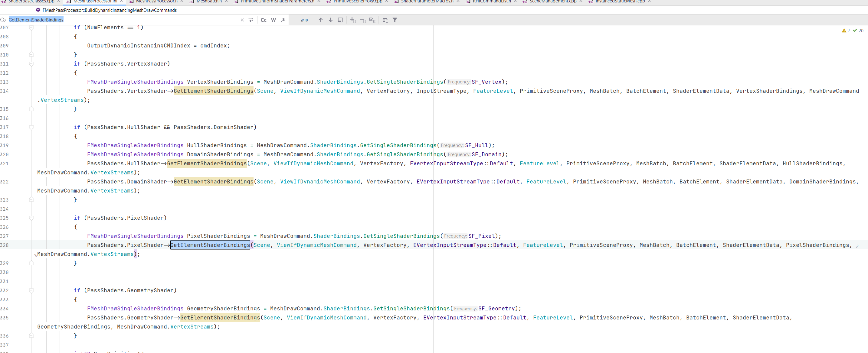Toggle Regex (.*) search option
Viewport: 868px width, 353px height.
pos(283,20)
